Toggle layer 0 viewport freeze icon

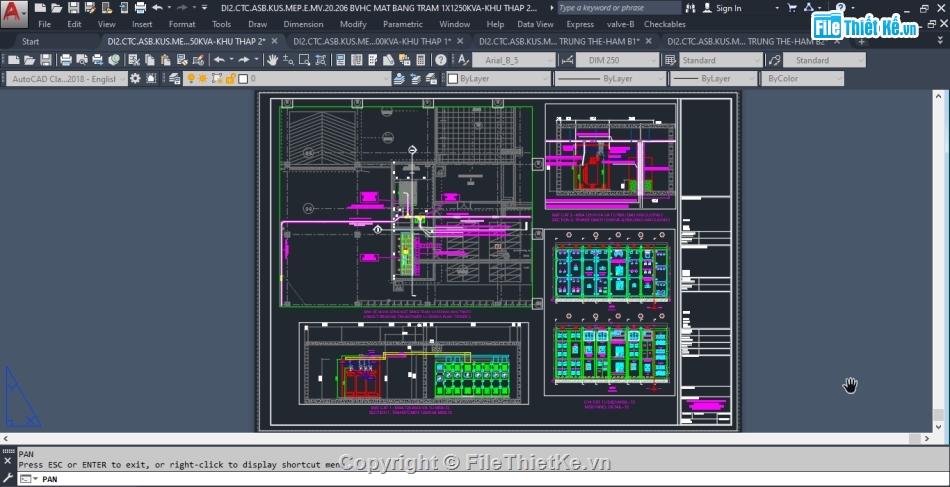coord(217,79)
